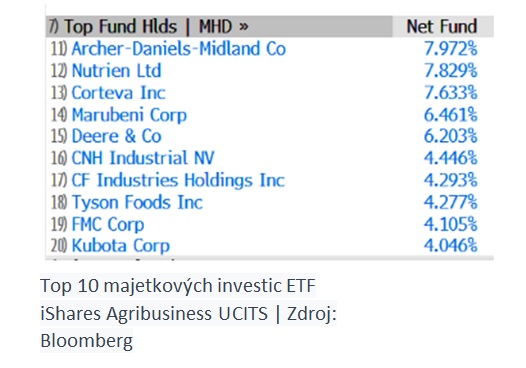The image size is (526, 368).
Task: Open Kubota Corp holding
Action: pos(120,246)
